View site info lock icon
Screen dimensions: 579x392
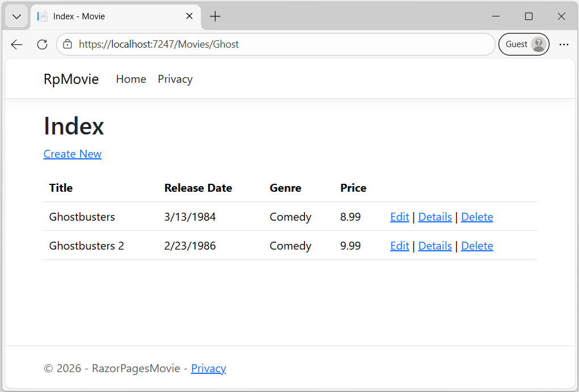(x=67, y=44)
